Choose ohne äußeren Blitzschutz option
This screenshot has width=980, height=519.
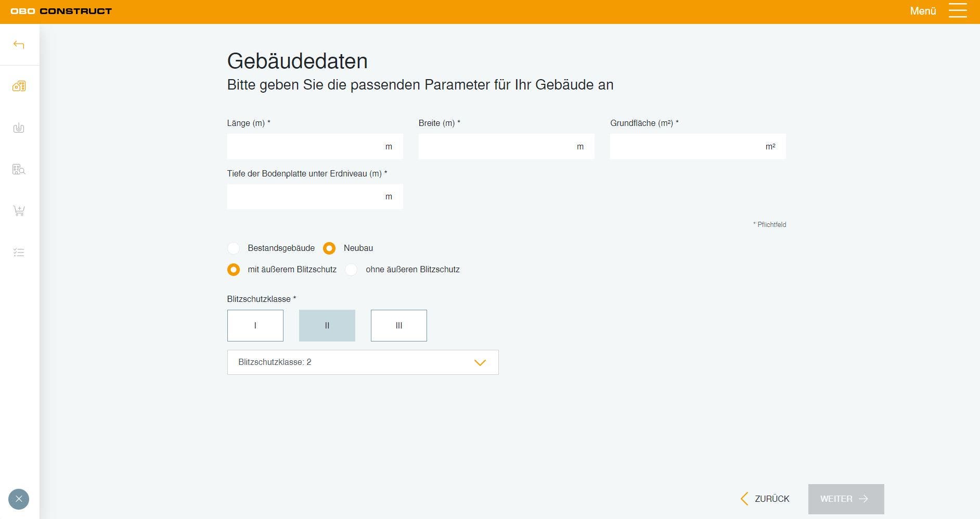click(352, 270)
